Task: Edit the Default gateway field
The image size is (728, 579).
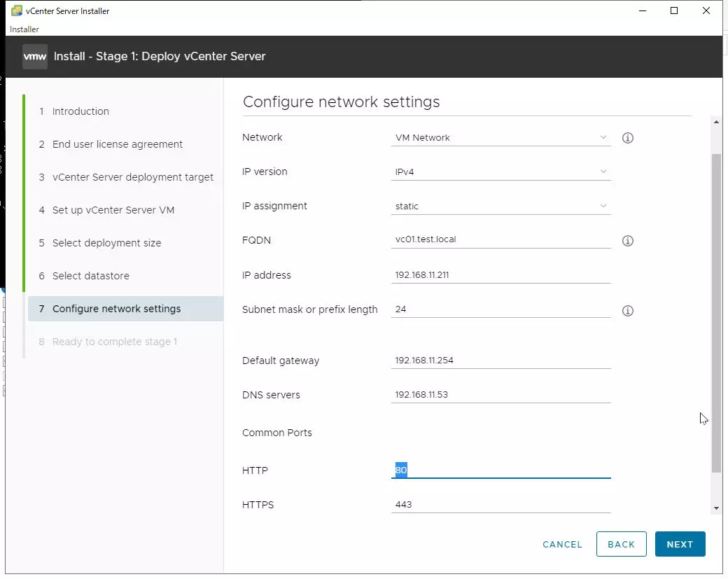Action: coord(500,361)
